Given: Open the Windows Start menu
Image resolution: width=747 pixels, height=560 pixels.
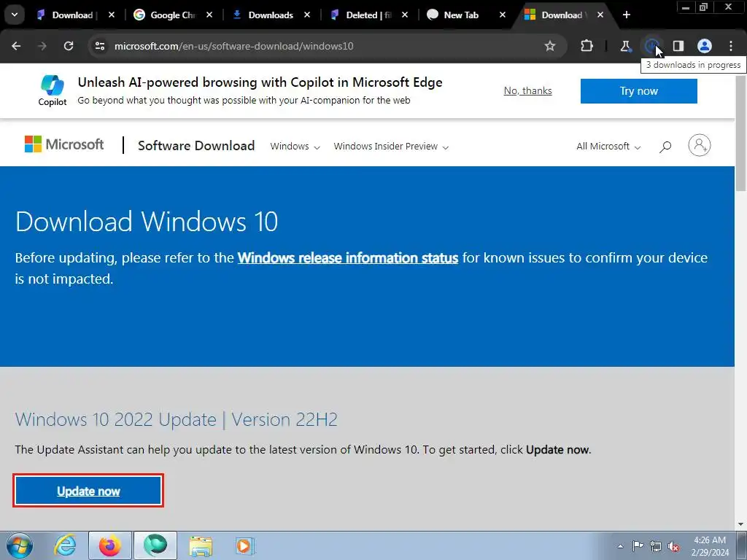Looking at the screenshot, I should pos(19,545).
